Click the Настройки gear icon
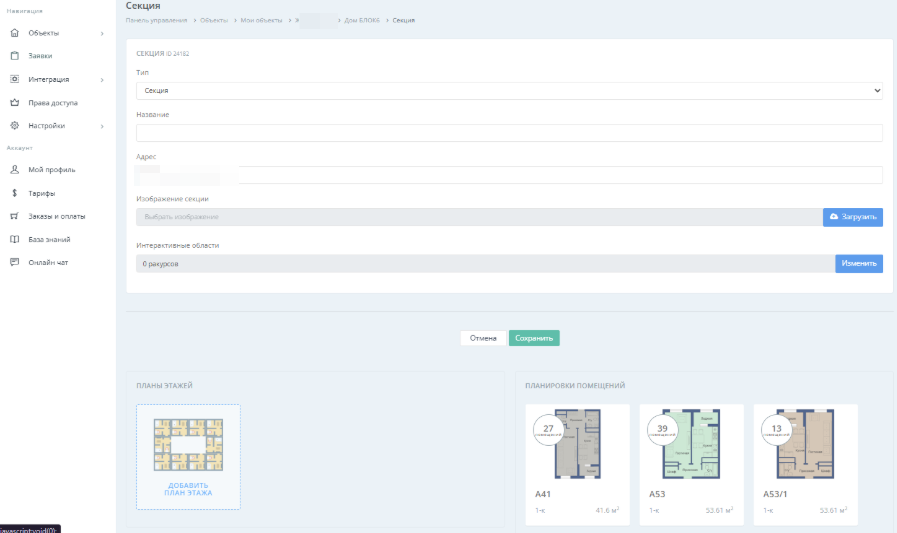Image resolution: width=897 pixels, height=533 pixels. pos(15,126)
